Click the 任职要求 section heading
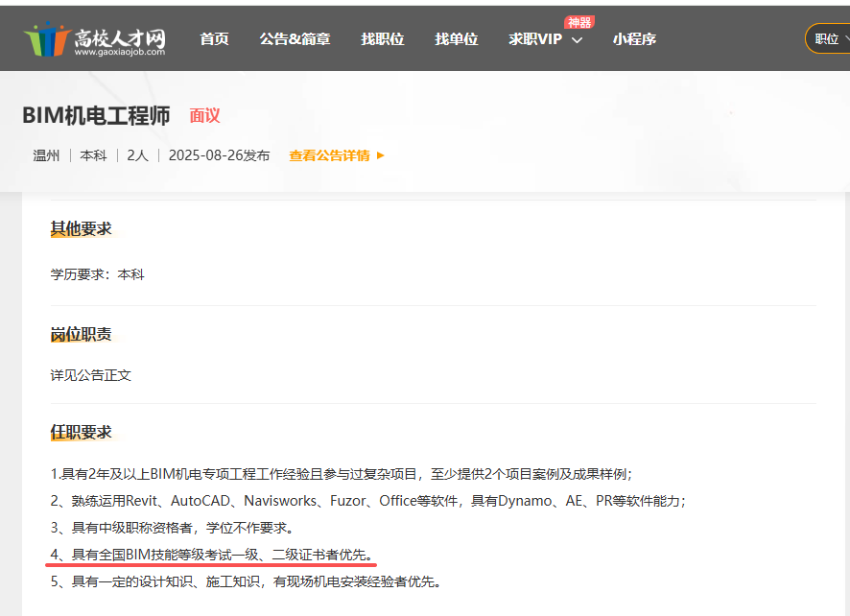The height and width of the screenshot is (616, 850). tap(81, 433)
